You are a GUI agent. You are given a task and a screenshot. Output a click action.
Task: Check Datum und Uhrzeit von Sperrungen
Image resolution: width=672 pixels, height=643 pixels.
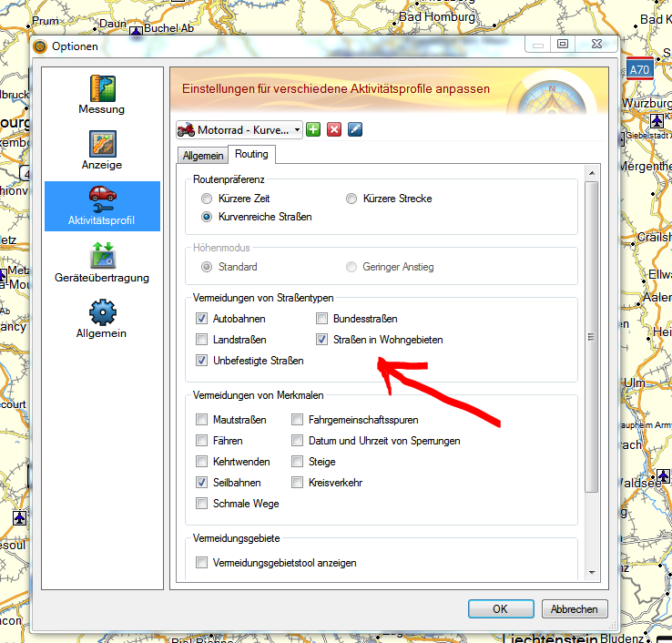[297, 441]
